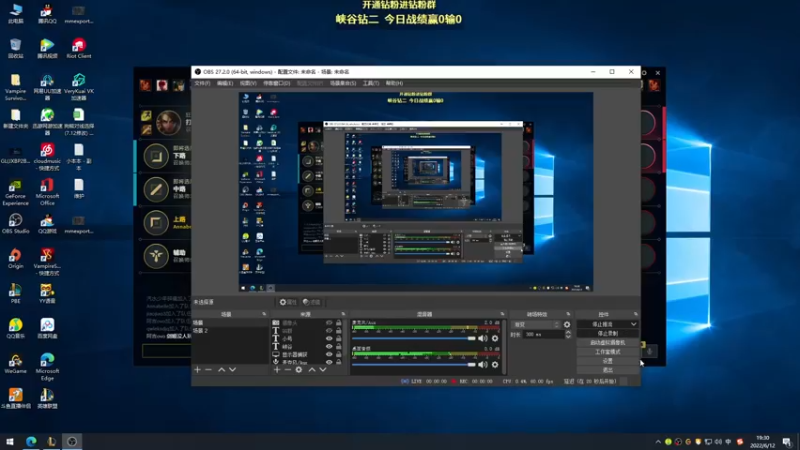
Task: Toggle visibility of the 麦克风/Aux source
Action: coord(329,362)
